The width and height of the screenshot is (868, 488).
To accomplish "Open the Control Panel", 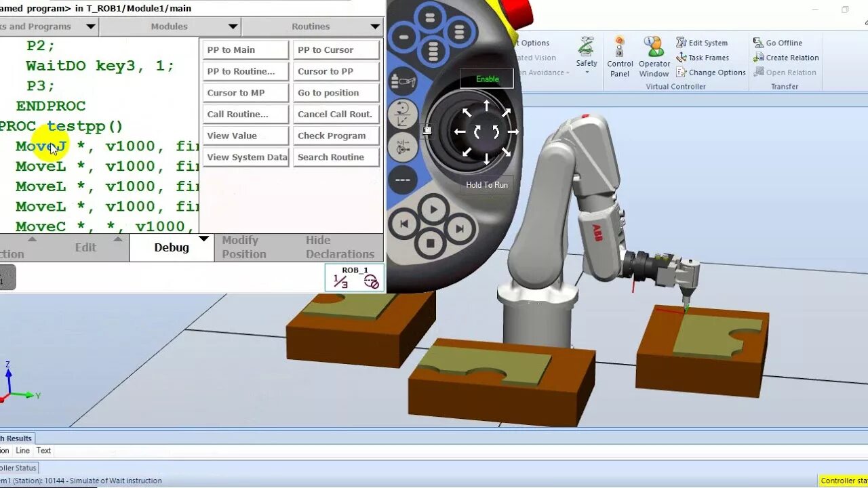I will pyautogui.click(x=620, y=57).
